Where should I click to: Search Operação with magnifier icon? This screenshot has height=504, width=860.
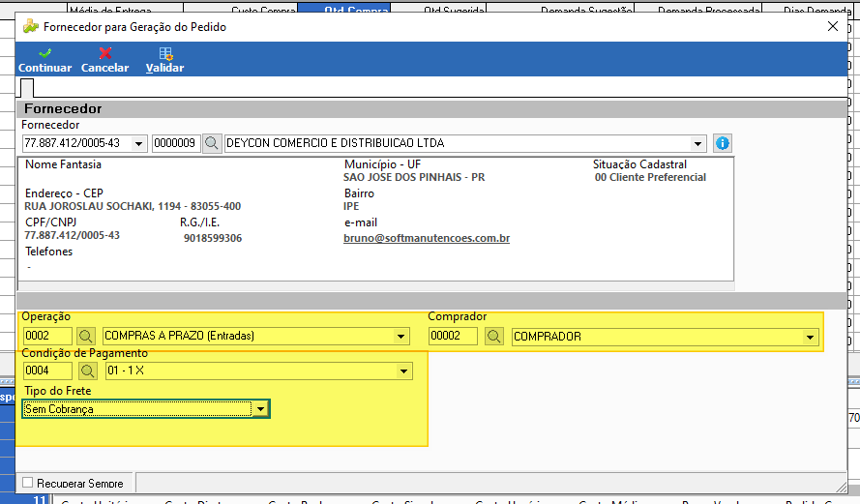(x=85, y=337)
